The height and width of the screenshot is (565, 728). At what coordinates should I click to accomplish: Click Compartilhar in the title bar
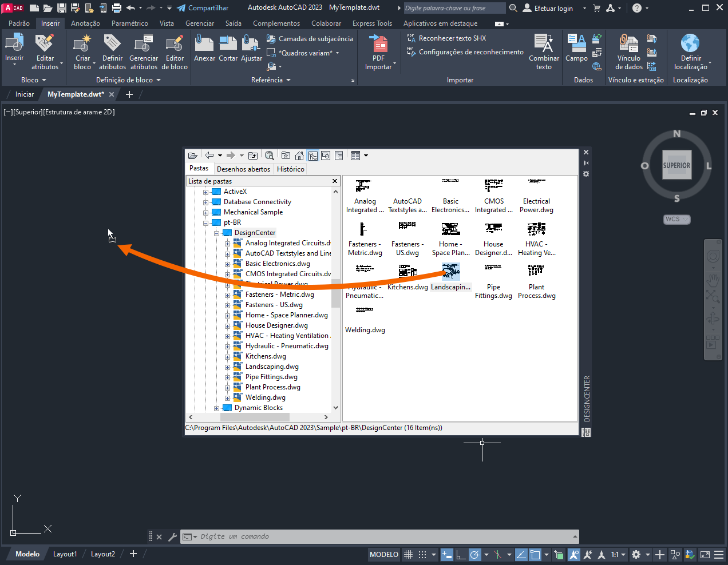[203, 8]
